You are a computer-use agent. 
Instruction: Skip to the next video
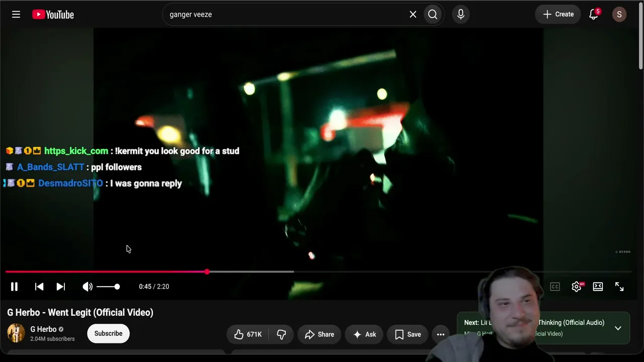(60, 287)
